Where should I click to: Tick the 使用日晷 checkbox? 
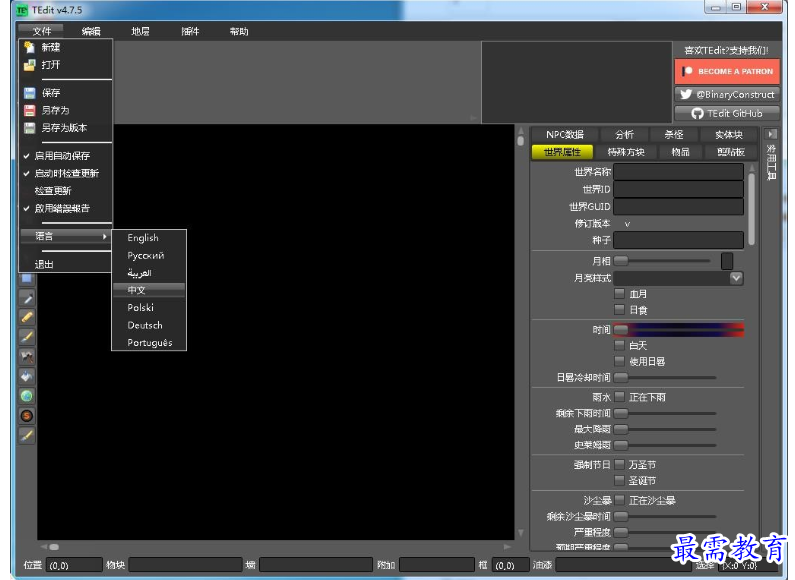coord(619,361)
